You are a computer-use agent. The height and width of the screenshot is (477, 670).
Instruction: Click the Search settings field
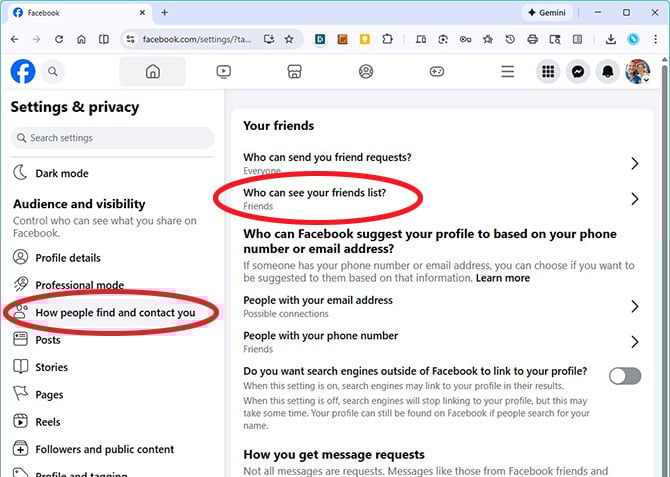(112, 138)
